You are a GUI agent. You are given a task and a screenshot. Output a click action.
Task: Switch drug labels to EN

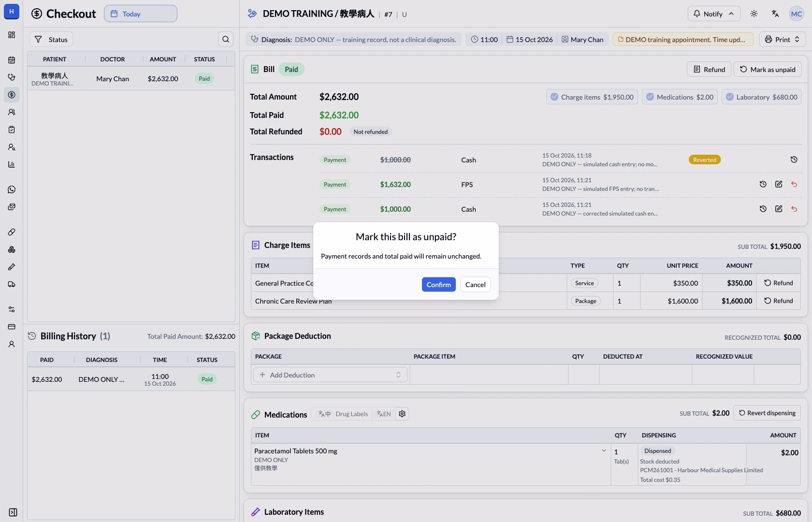click(x=384, y=414)
